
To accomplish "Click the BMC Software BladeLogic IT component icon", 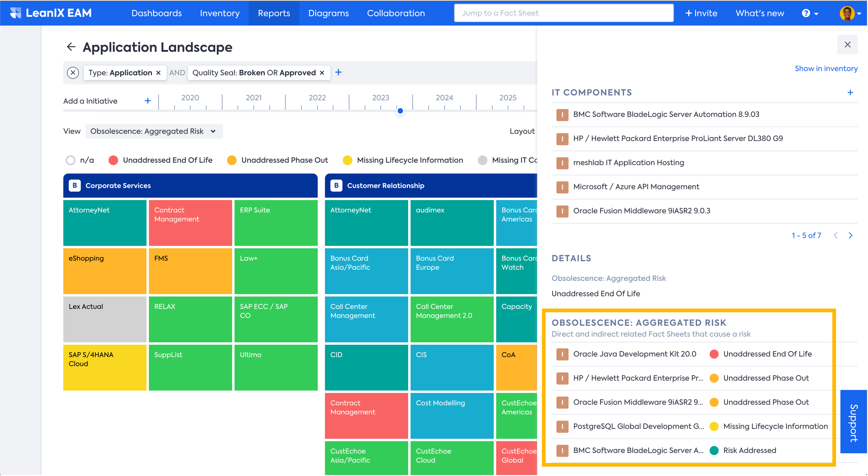I will (562, 115).
